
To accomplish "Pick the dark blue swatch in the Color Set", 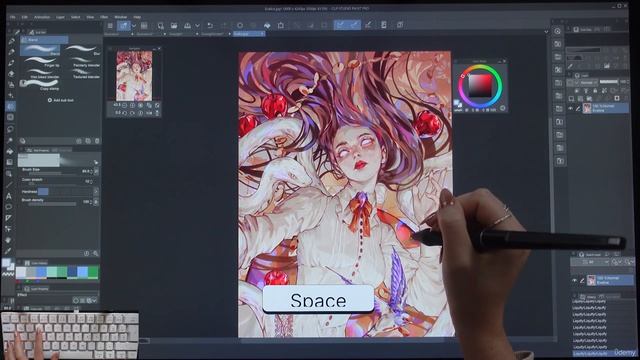I will coord(72,272).
